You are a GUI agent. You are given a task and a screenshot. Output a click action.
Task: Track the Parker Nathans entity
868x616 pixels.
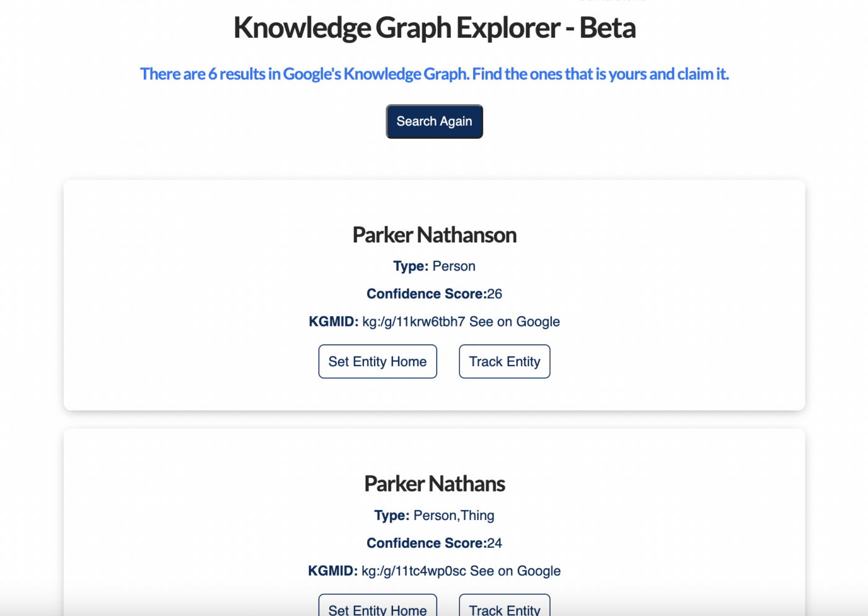click(x=504, y=610)
